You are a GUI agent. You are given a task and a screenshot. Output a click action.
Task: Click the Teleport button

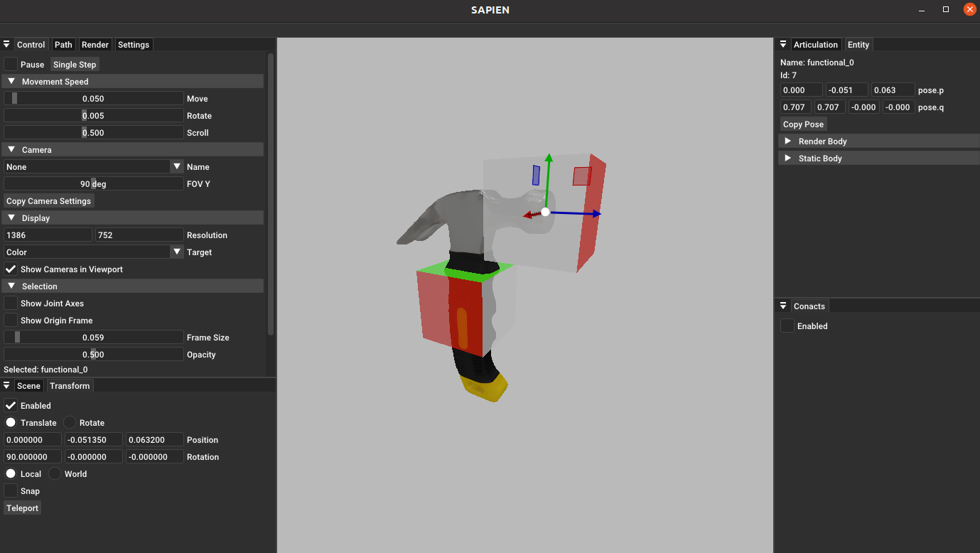pos(22,508)
